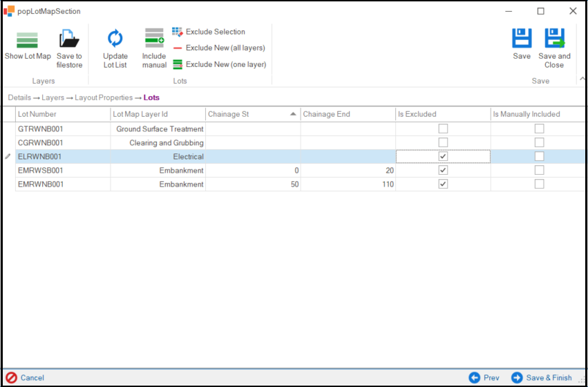
Task: Select lot number EMRWSB001 cell
Action: (x=63, y=171)
